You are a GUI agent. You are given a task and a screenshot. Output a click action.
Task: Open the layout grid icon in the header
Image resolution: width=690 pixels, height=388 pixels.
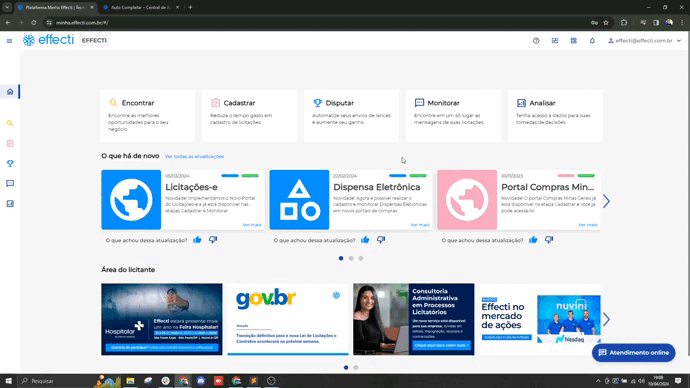coord(555,40)
